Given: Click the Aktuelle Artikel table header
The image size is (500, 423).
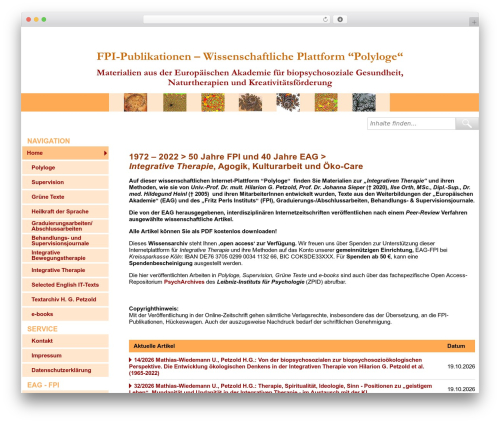Looking at the screenshot, I should pyautogui.click(x=154, y=346).
